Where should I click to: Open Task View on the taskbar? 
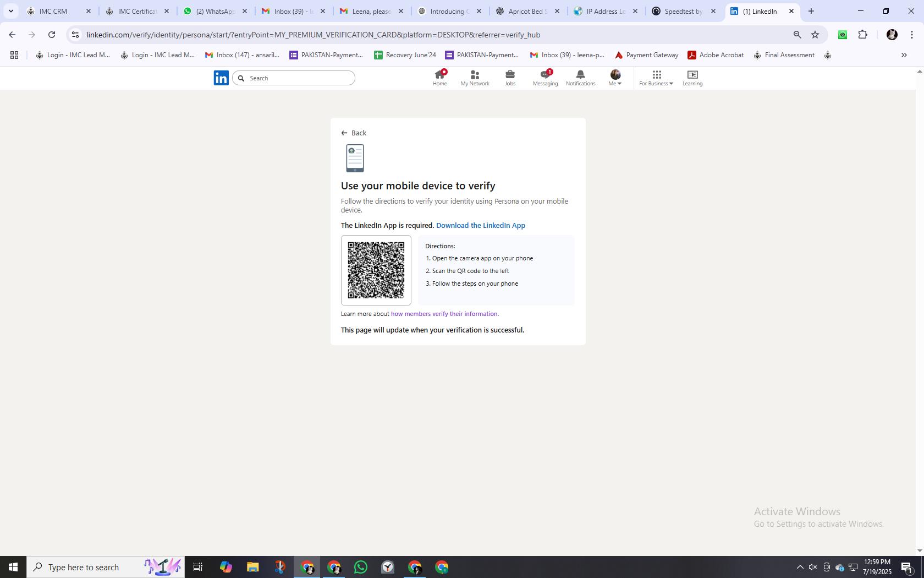click(x=199, y=567)
